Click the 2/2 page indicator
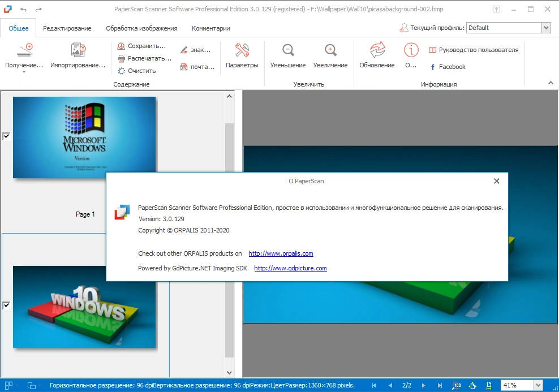This screenshot has height=392, width=559. 407,385
